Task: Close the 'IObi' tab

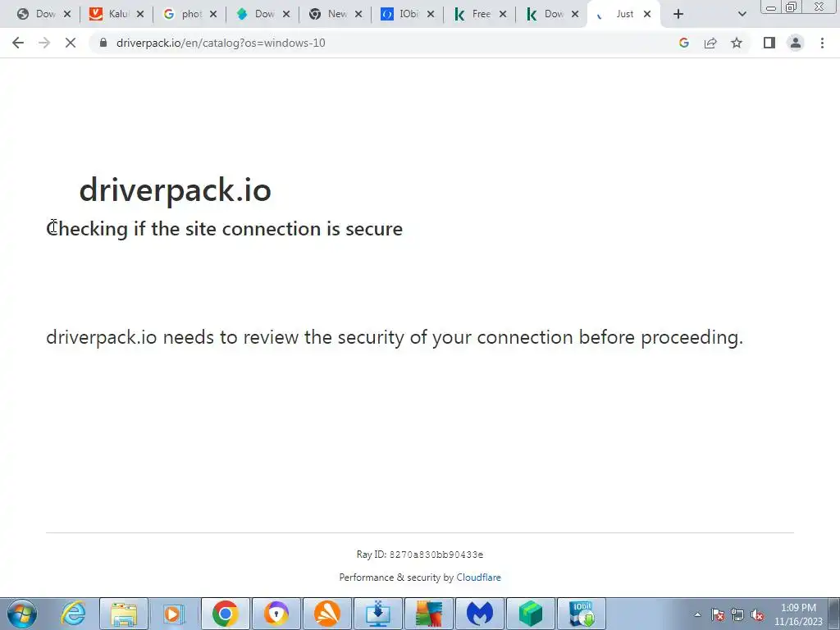Action: coord(430,14)
